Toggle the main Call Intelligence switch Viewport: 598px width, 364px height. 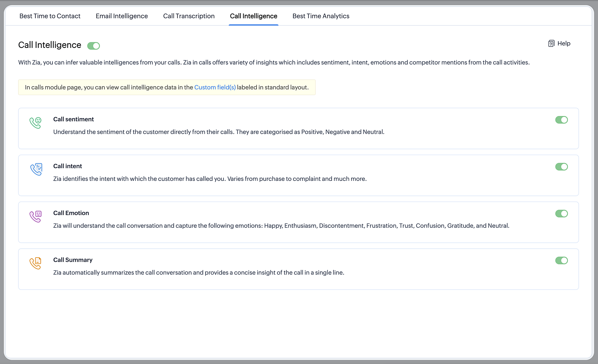pyautogui.click(x=94, y=46)
